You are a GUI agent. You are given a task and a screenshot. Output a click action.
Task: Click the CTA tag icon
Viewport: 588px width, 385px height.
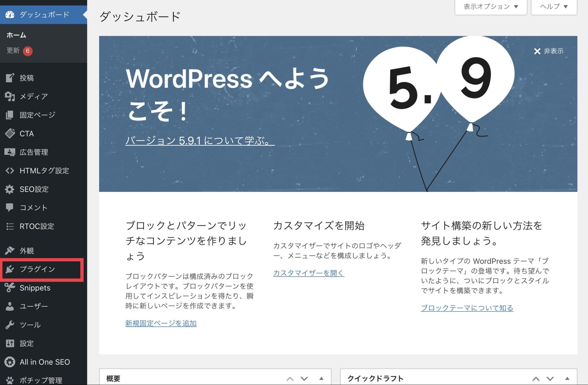point(10,133)
